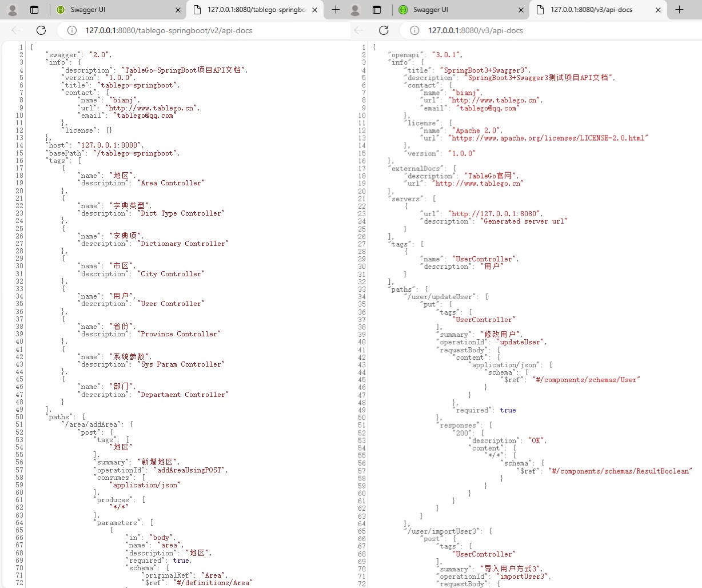
Task: Click "#/components/schemas/ResultBoolean" reference
Action: click(x=620, y=471)
